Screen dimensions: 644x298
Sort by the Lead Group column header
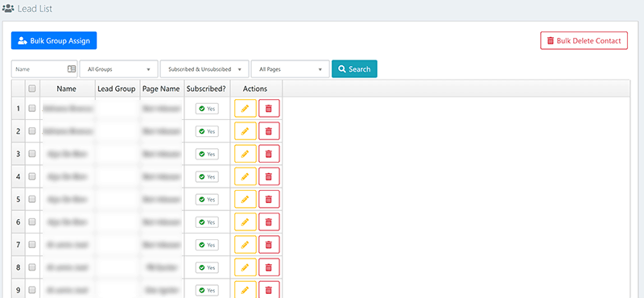[117, 89]
